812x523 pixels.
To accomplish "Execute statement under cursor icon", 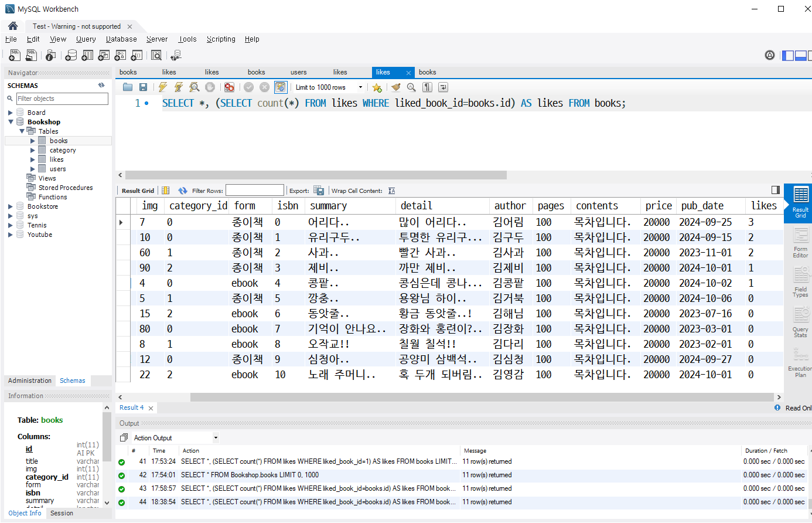I will coord(179,87).
